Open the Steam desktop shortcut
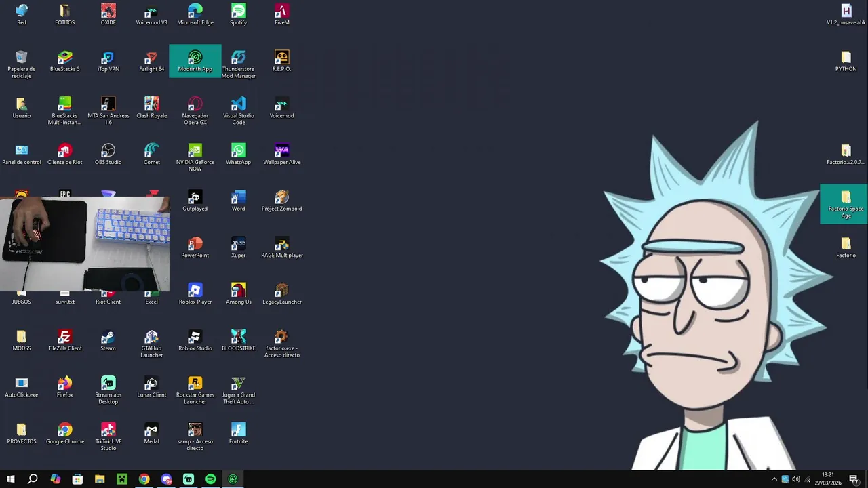The width and height of the screenshot is (868, 488). (108, 341)
